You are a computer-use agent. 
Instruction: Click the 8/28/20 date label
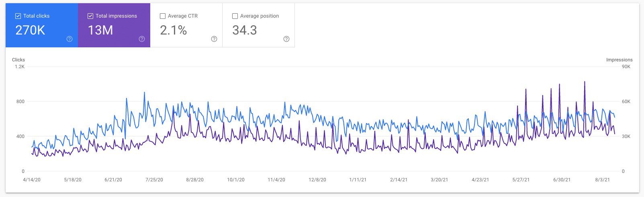tap(195, 180)
